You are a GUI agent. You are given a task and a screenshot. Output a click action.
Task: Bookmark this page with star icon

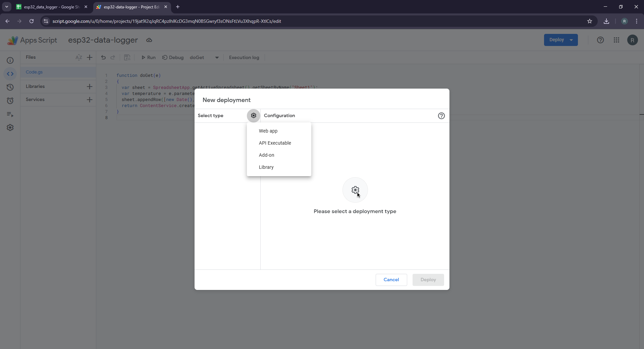click(590, 21)
